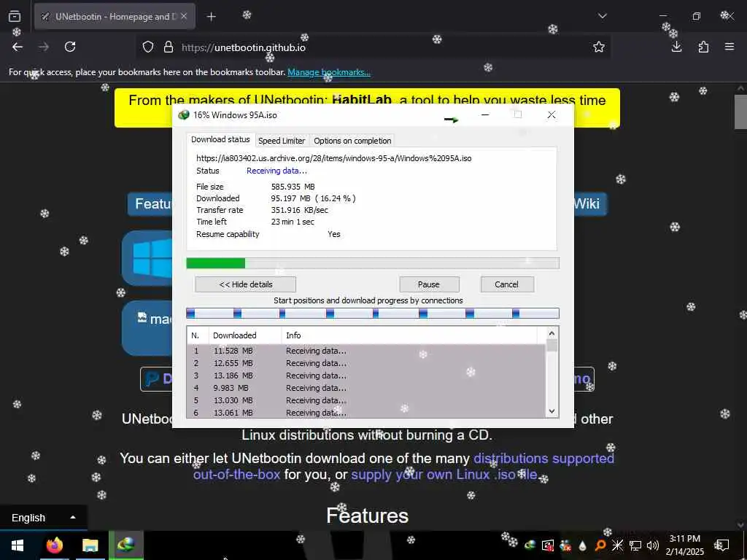
Task: Click the Receiving data status text
Action: click(x=276, y=171)
